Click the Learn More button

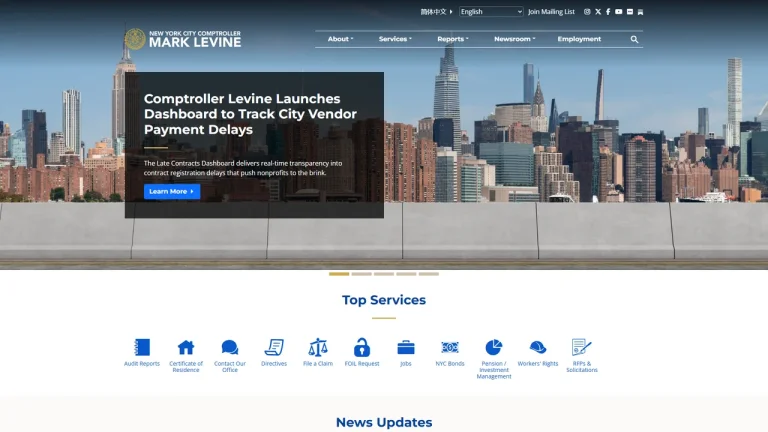(x=172, y=192)
